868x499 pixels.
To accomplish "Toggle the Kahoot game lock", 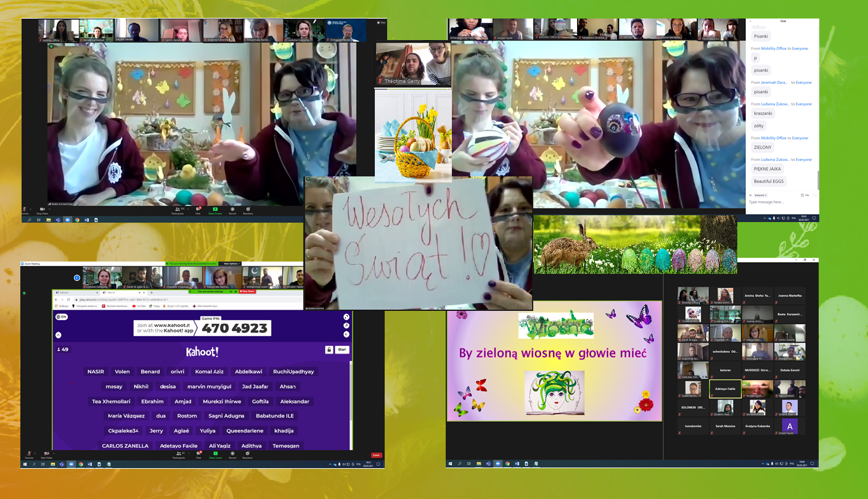I will coord(329,350).
